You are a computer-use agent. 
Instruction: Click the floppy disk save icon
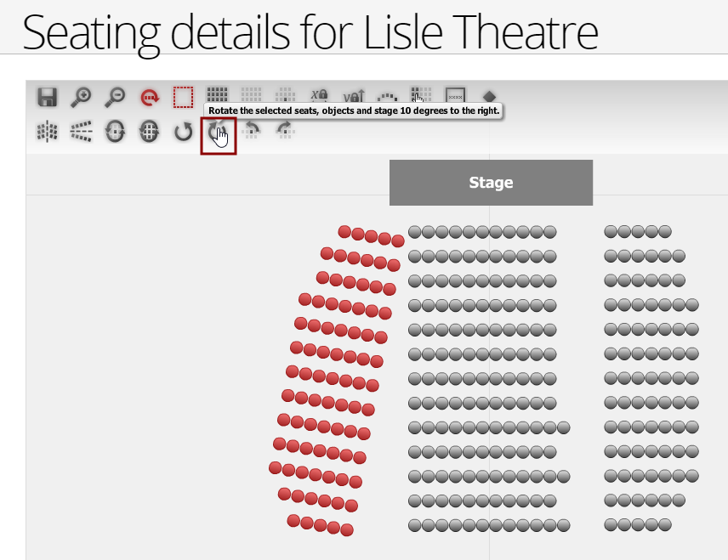(48, 97)
